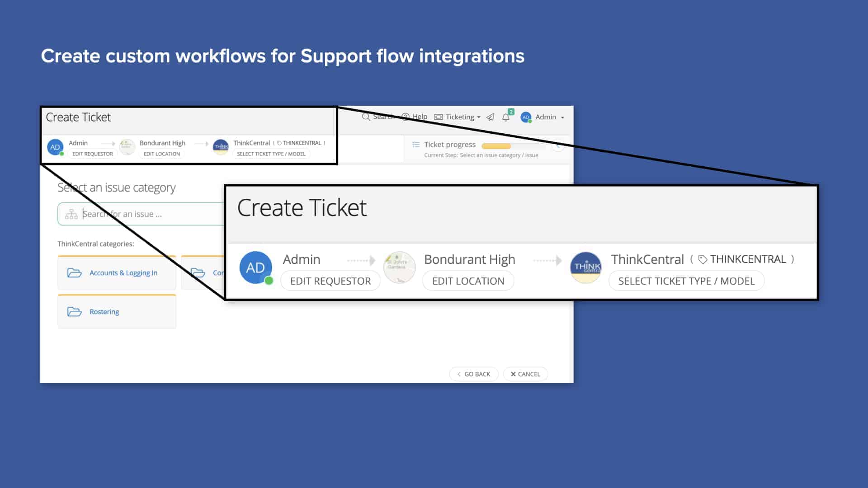The image size is (868, 488).
Task: Click the Ticket progress checklist icon
Action: pos(416,145)
